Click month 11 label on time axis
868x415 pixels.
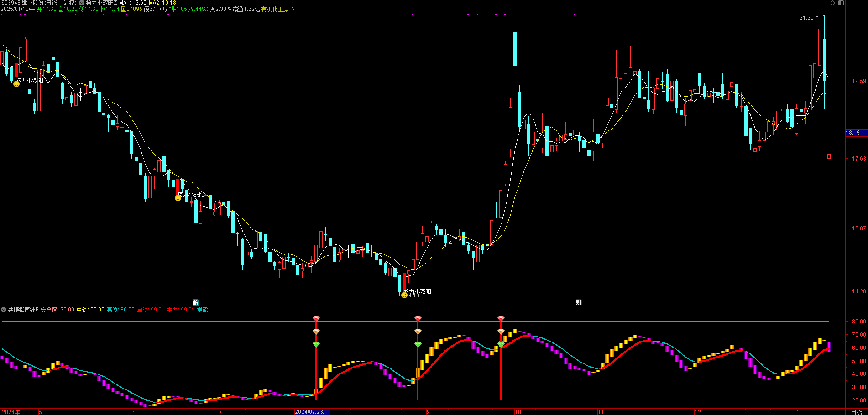601,412
